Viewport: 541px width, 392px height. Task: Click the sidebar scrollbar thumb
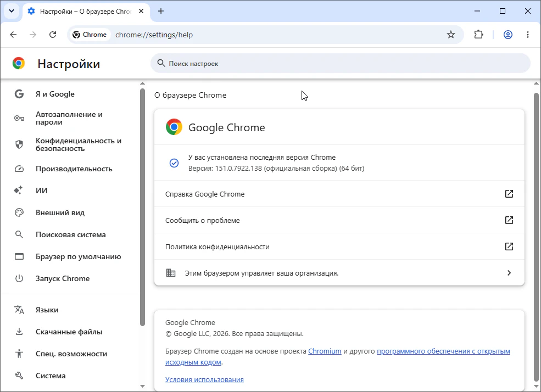pyautogui.click(x=142, y=207)
